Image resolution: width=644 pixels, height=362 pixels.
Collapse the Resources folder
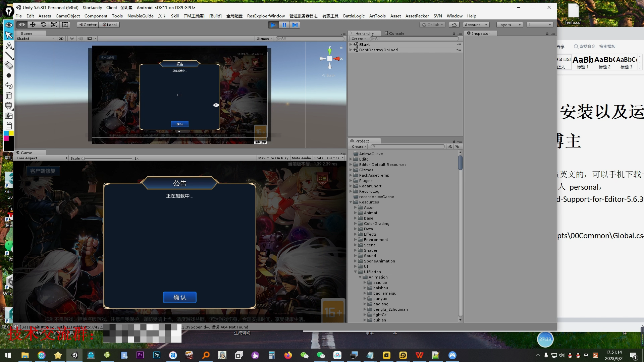click(351, 202)
